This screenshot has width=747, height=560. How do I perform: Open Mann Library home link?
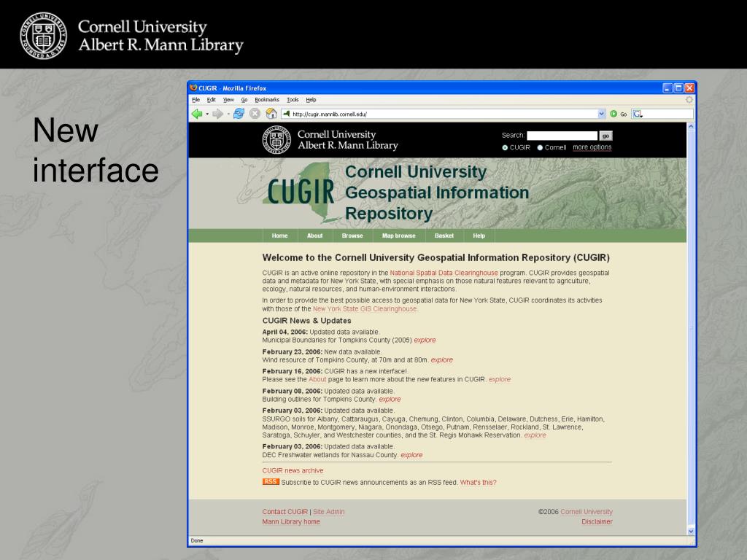(291, 522)
